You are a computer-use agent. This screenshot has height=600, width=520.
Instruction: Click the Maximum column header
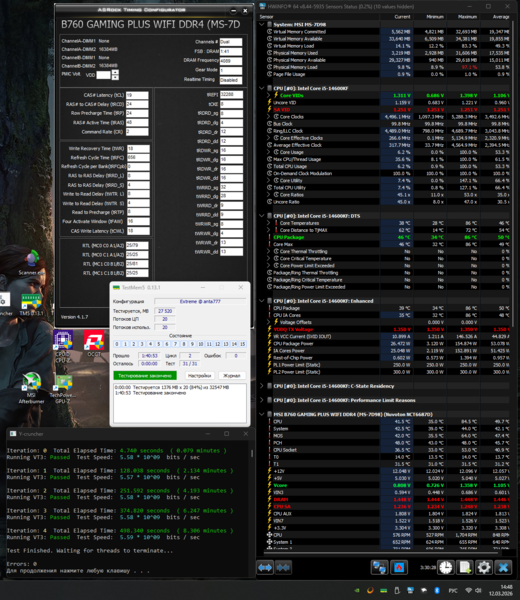pyautogui.click(x=468, y=17)
